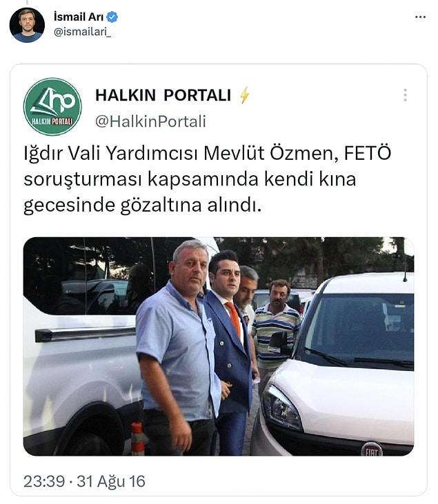
Task: Open İsmail Arı's profile picture
Action: click(x=27, y=25)
